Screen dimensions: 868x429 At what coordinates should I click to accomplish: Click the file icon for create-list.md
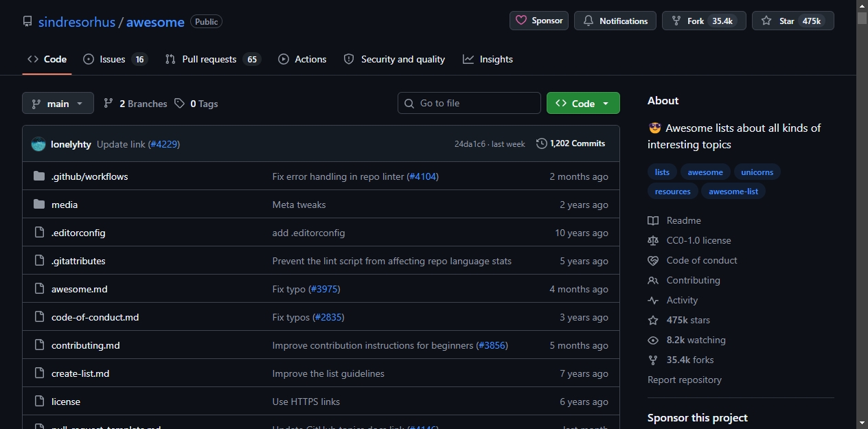tap(39, 373)
